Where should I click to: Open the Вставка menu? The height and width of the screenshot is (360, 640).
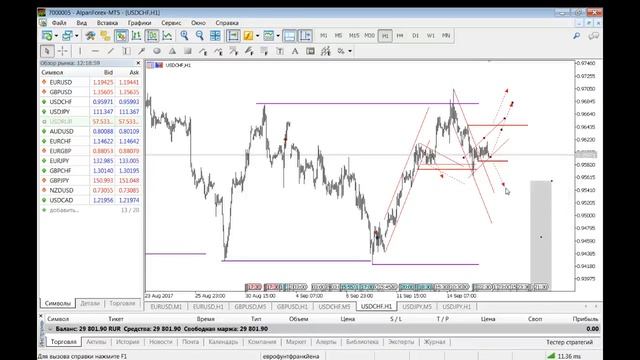107,23
